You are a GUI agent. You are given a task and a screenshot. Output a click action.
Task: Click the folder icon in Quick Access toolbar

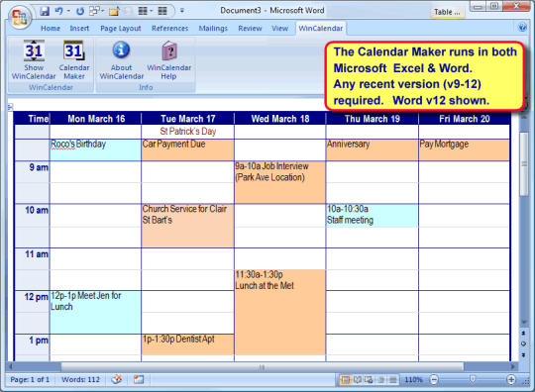pos(114,12)
